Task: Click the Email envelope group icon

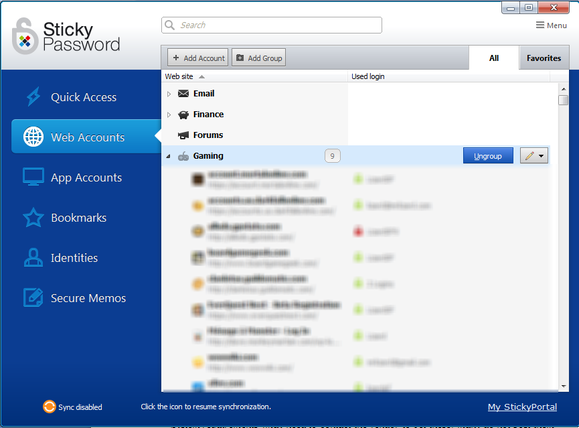Action: tap(183, 93)
